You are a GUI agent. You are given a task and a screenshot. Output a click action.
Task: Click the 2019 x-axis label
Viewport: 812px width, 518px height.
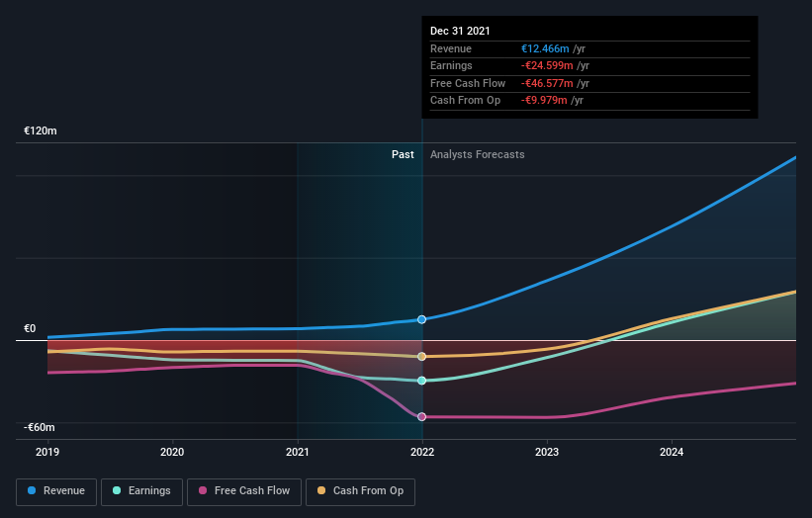[x=47, y=452]
